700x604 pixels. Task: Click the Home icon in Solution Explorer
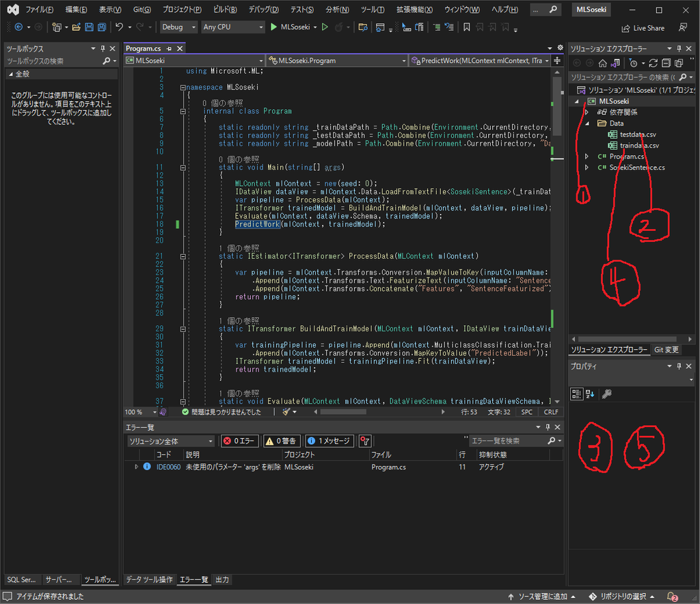[x=602, y=63]
